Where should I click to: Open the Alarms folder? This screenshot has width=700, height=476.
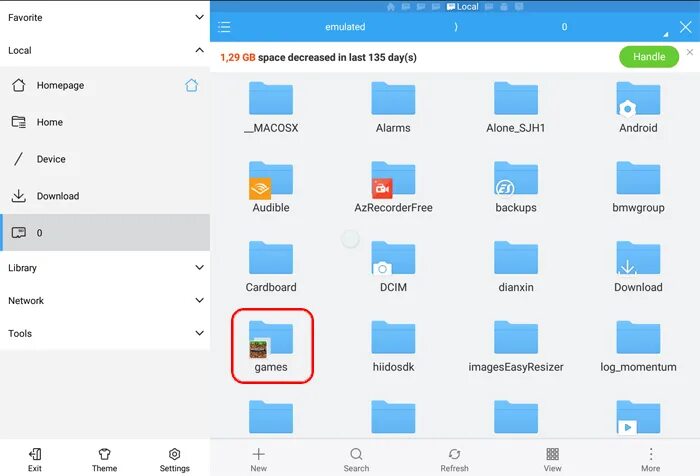click(x=393, y=107)
